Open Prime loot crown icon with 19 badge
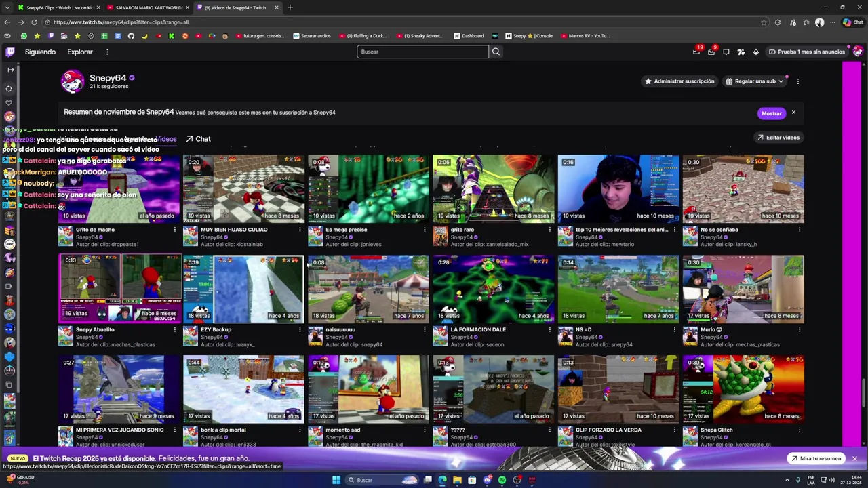 696,52
